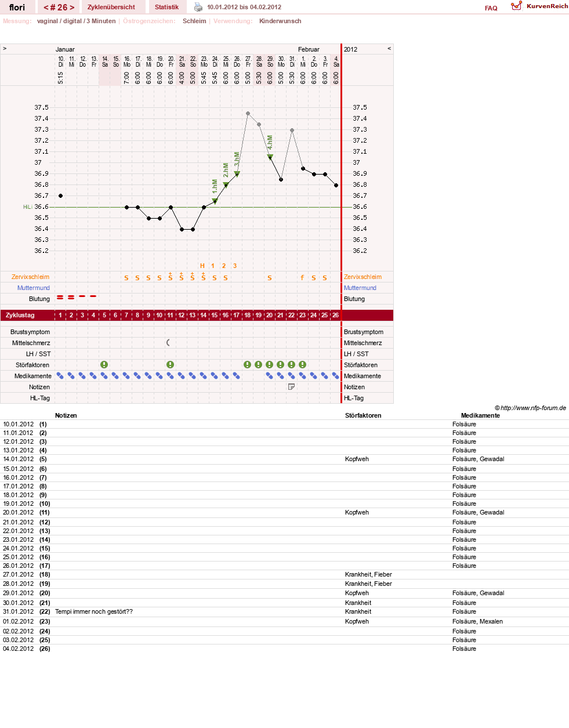Click the 1.hM triangle marker on the curve

tap(215, 201)
